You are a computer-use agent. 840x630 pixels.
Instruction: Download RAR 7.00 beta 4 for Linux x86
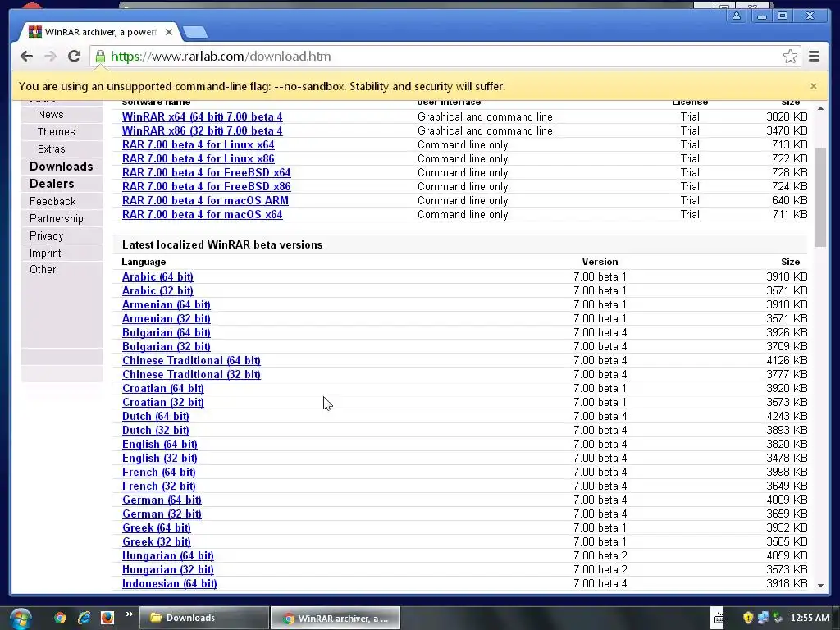point(199,158)
